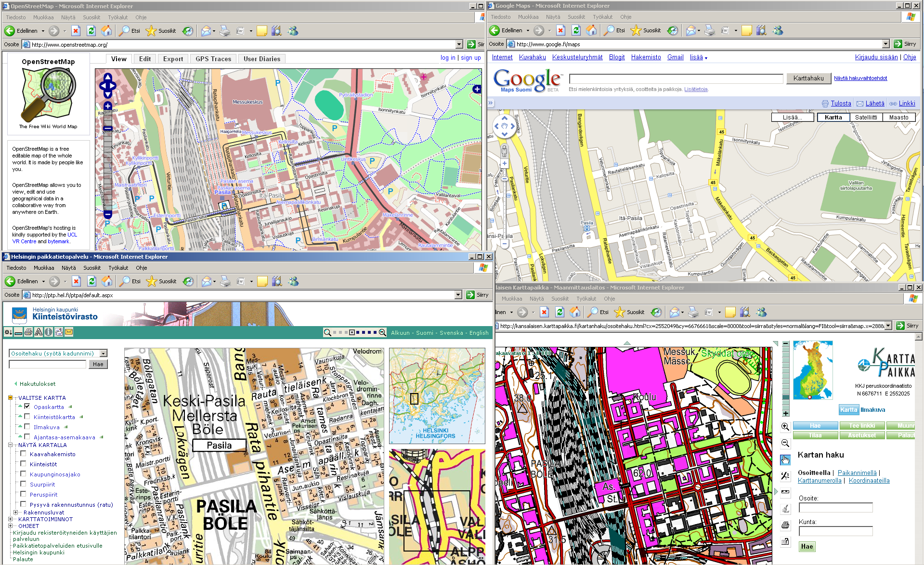Click Refresh in the OpenStreetMap browser toolbar
Image resolution: width=924 pixels, height=565 pixels.
pyautogui.click(x=91, y=31)
